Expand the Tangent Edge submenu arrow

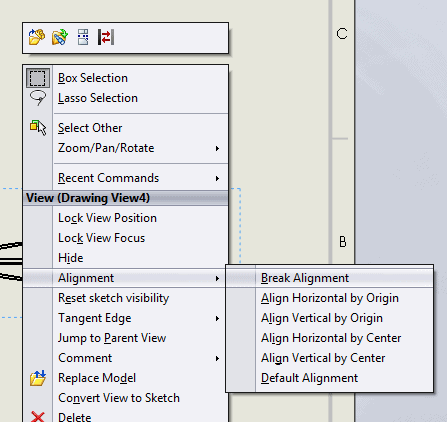tap(217, 318)
